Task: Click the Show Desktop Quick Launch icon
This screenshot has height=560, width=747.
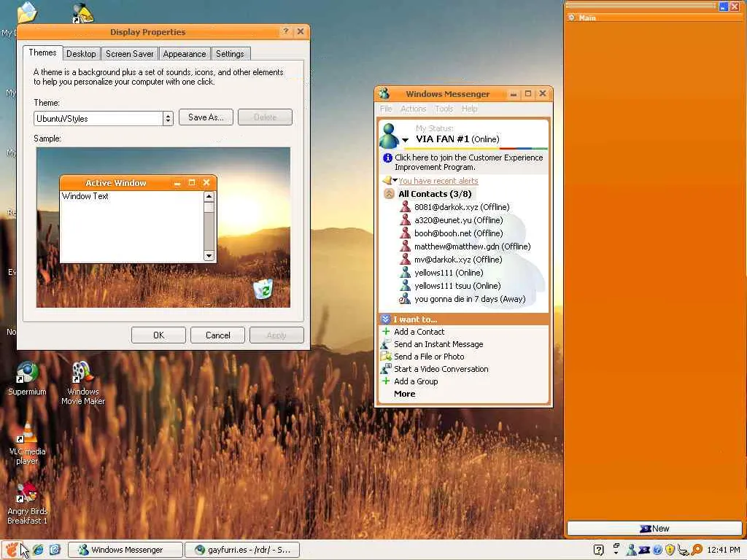Action: 55,550
